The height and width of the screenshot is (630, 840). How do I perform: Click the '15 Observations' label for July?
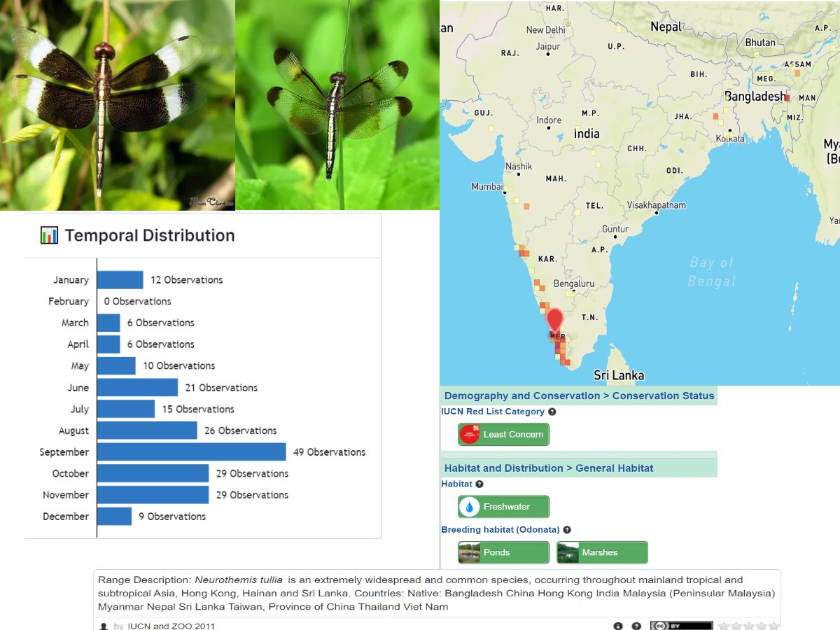click(198, 409)
